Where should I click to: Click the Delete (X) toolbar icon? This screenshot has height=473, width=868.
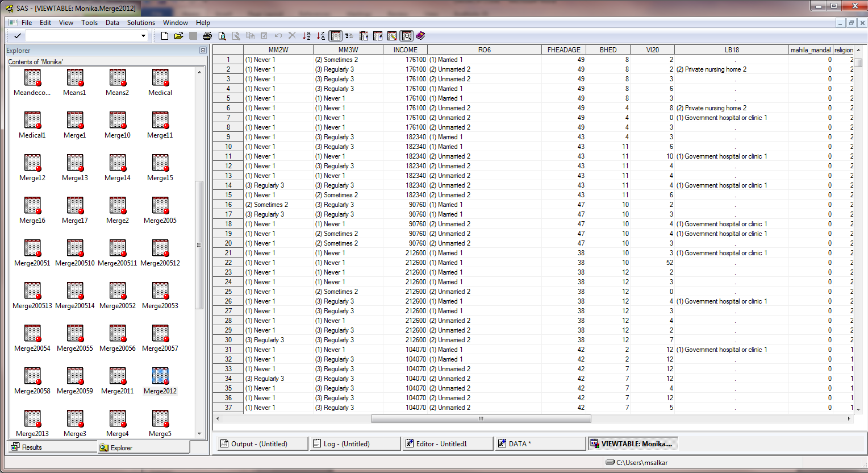click(x=293, y=36)
